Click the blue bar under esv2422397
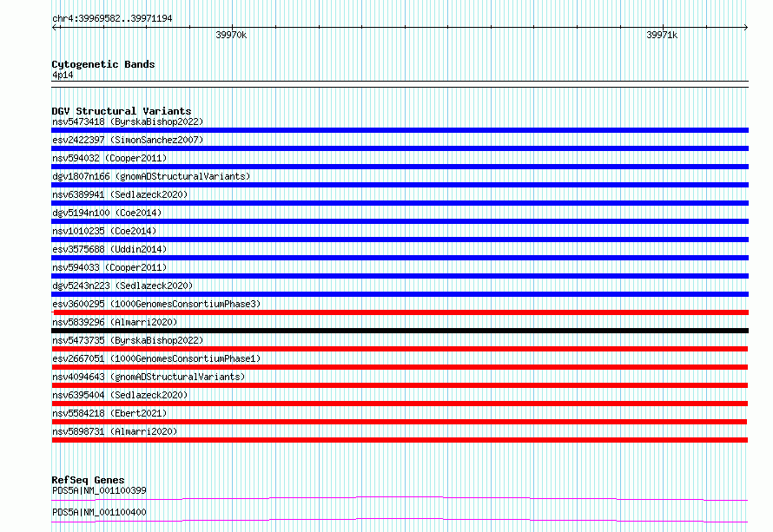This screenshot has width=773, height=532. [x=400, y=148]
